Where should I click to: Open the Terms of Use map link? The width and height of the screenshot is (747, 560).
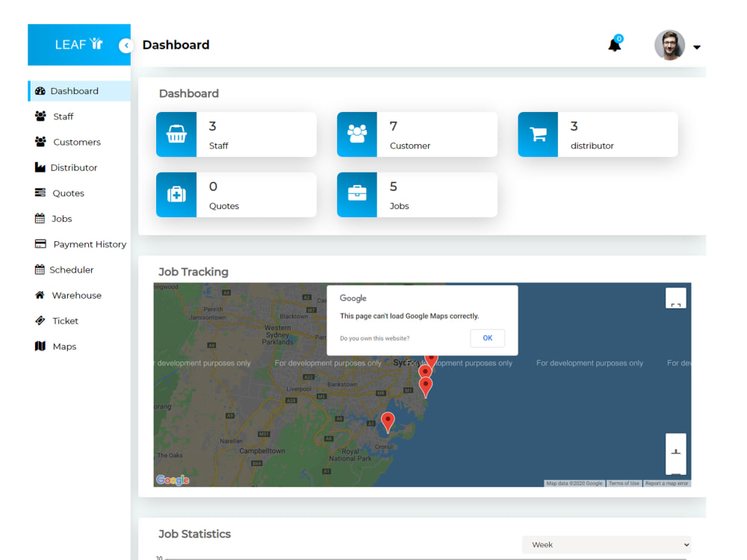(x=624, y=483)
